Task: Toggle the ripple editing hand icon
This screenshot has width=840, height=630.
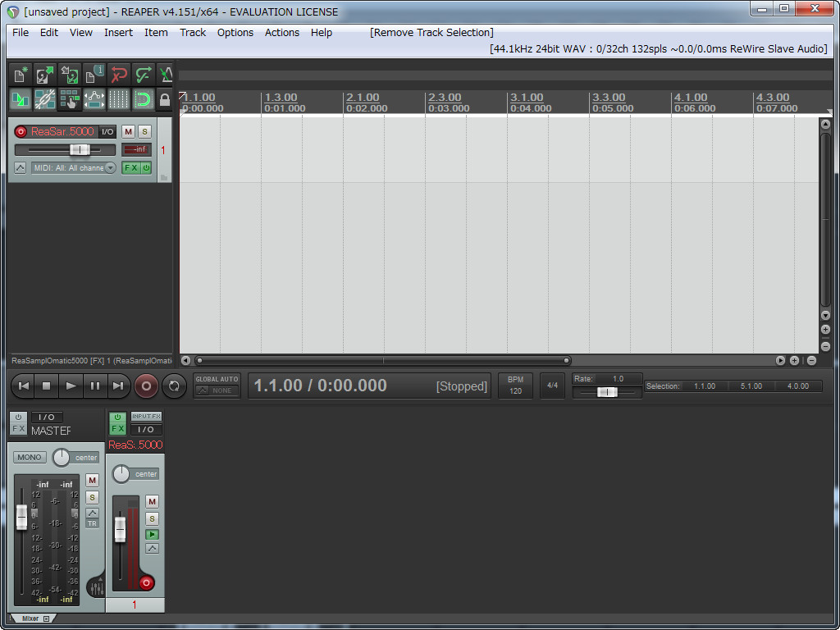Action: coord(70,99)
